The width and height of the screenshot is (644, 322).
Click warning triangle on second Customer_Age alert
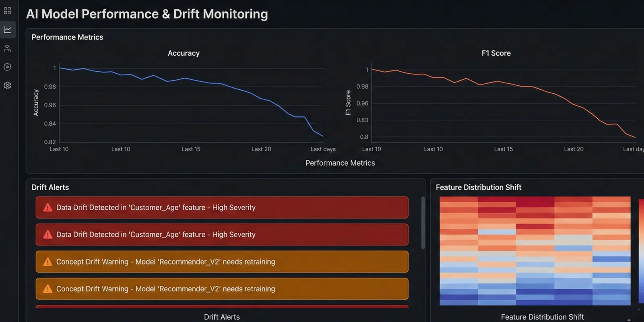pos(48,235)
